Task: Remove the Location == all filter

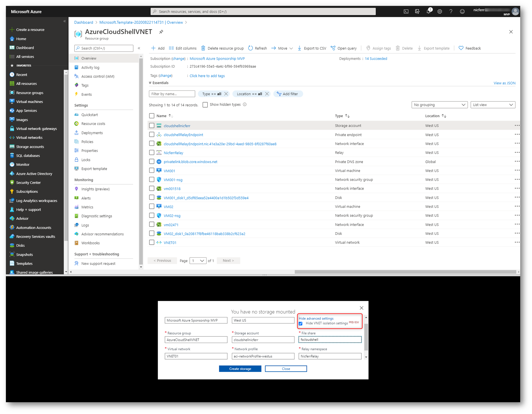Action: coord(267,94)
